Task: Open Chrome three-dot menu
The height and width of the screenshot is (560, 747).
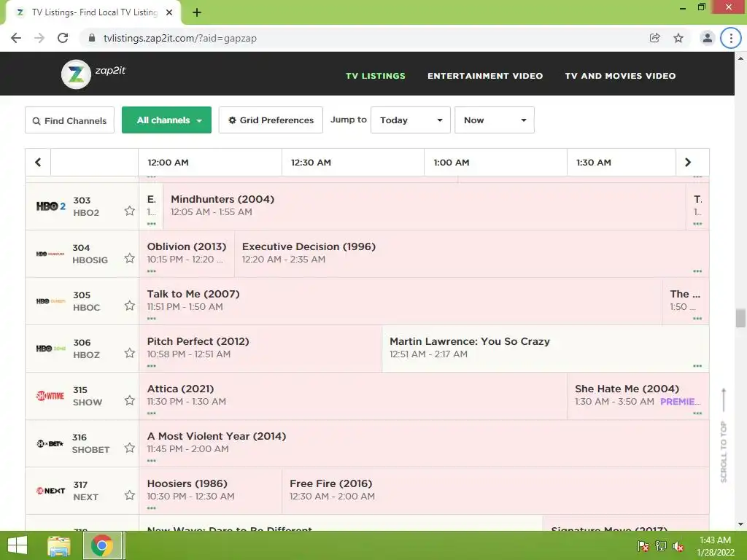Action: [731, 38]
